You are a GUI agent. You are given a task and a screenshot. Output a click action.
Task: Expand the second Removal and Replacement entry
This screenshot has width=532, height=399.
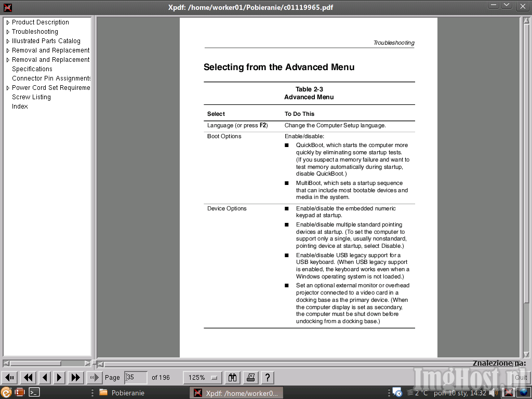(x=8, y=60)
